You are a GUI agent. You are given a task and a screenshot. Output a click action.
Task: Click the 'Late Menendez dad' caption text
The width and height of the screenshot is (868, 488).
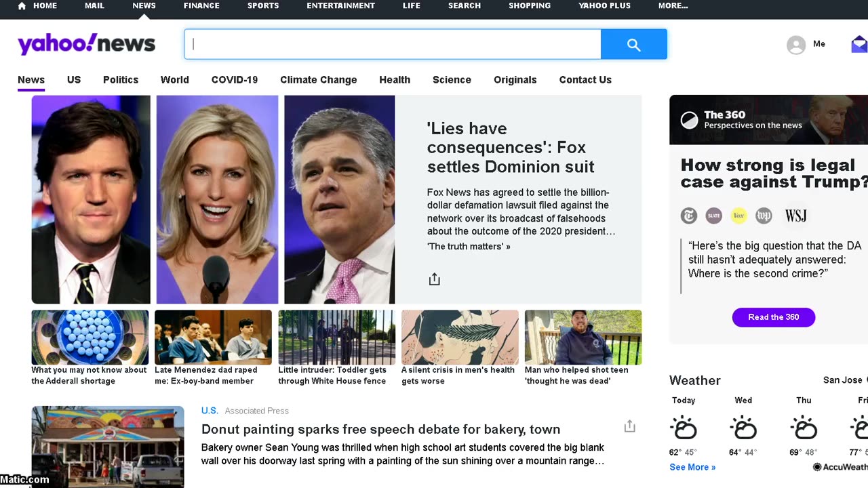click(206, 375)
